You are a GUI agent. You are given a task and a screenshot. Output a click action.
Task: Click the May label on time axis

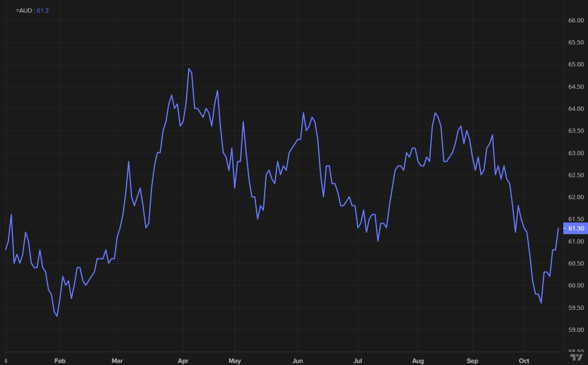click(235, 361)
